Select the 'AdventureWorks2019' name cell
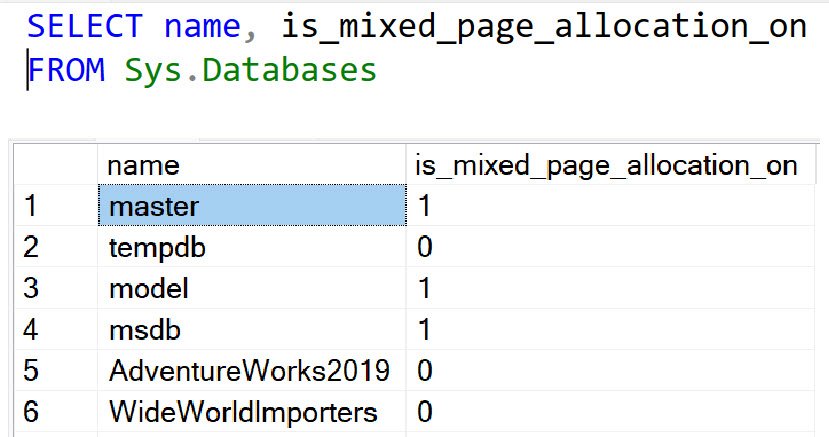This screenshot has width=829, height=437. coord(252,370)
